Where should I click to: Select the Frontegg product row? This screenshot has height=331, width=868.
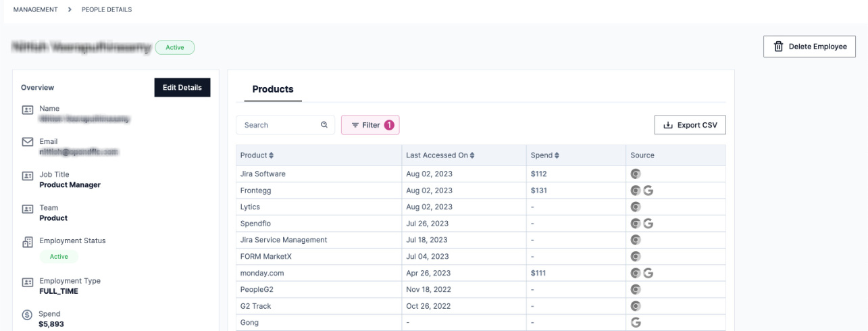coord(481,190)
